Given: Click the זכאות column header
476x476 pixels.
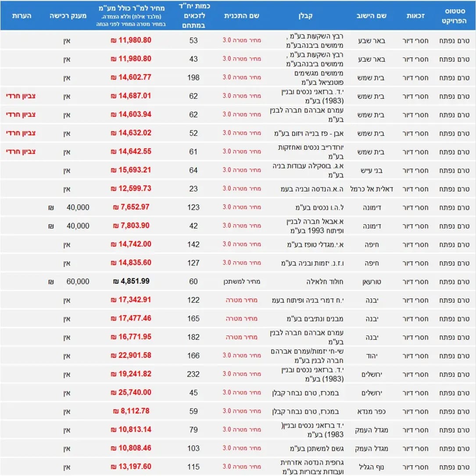Looking at the screenshot, I should point(415,16).
